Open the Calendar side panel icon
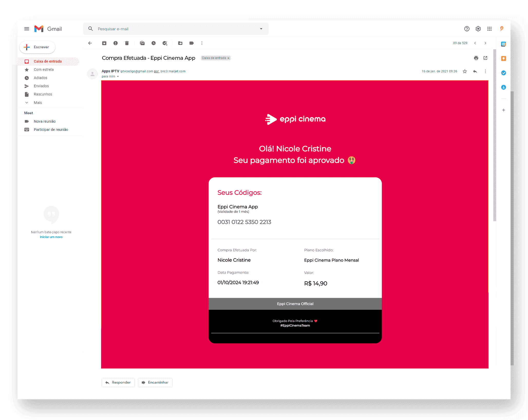This screenshot has width=528, height=420. [x=504, y=44]
